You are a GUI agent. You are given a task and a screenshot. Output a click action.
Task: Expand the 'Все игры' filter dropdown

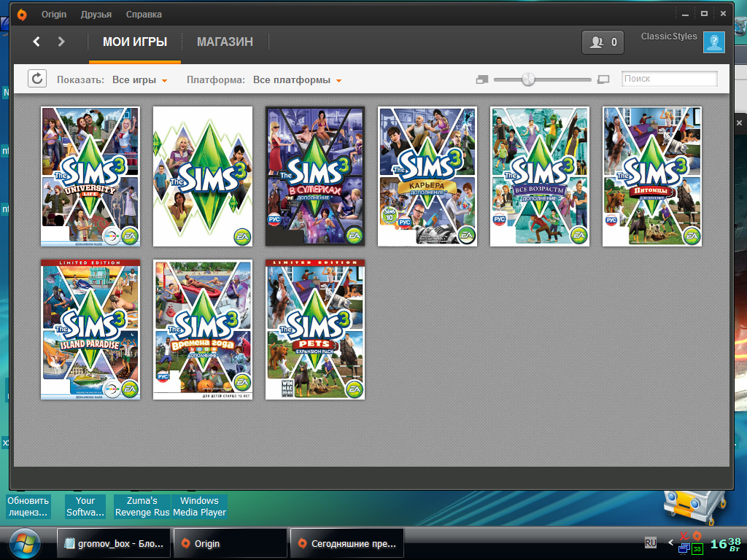(140, 80)
